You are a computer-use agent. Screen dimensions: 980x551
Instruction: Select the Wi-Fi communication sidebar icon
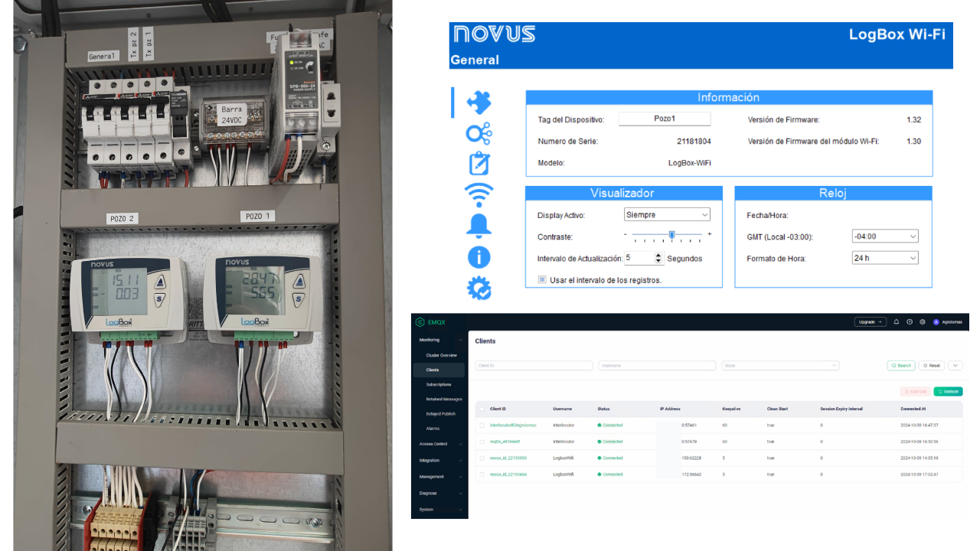pyautogui.click(x=479, y=194)
